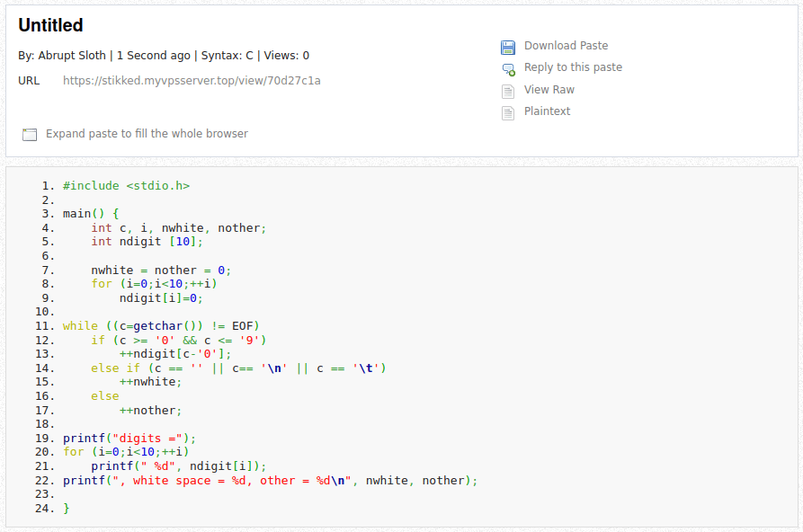Click the Download Paste floppy disk icon
Image resolution: width=803 pixels, height=532 pixels.
(x=508, y=45)
